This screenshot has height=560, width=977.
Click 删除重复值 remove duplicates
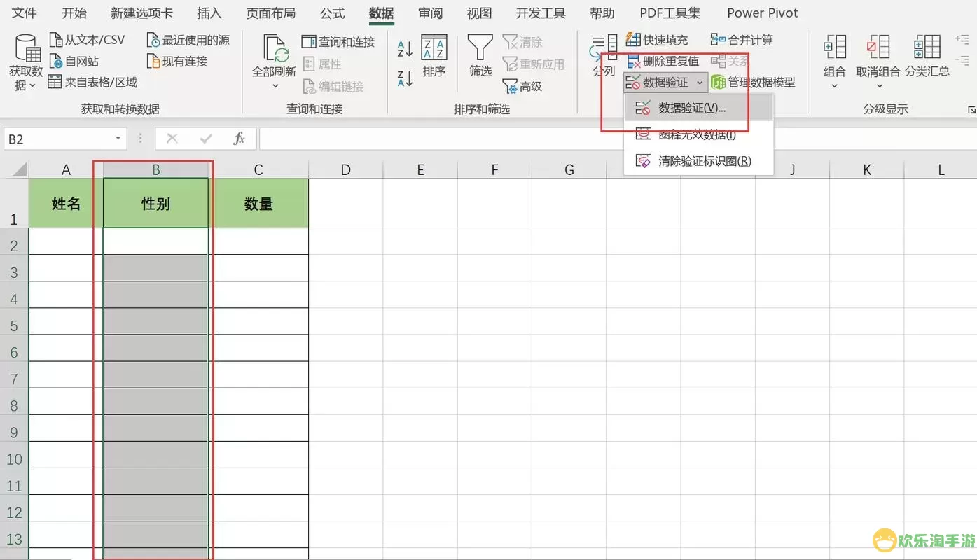tap(663, 61)
